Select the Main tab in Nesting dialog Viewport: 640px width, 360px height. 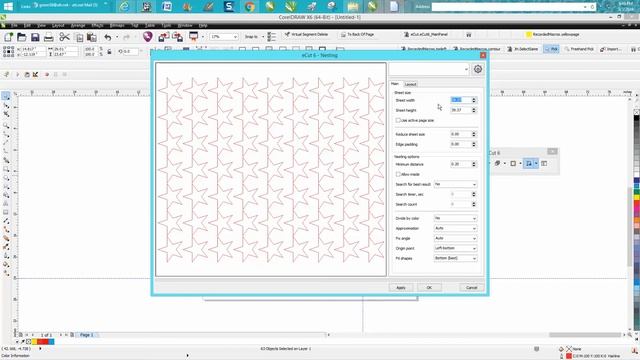[395, 84]
